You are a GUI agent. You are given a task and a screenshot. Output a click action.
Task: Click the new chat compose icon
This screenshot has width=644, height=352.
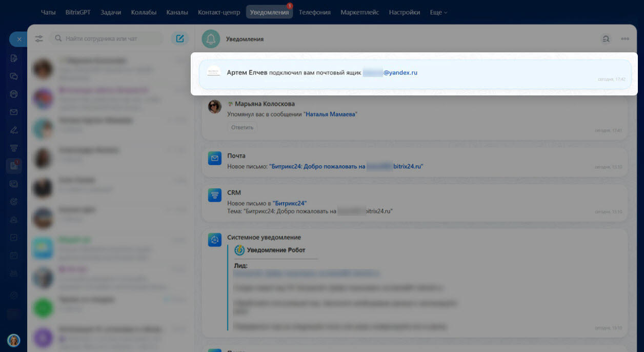[x=180, y=38]
